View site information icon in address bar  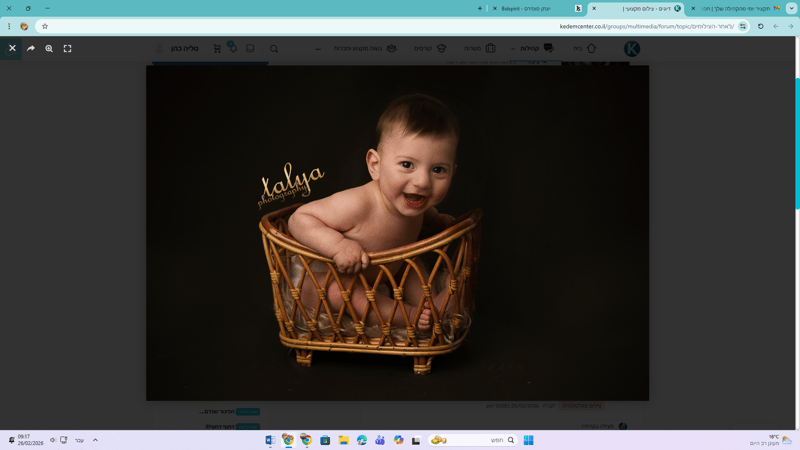[x=743, y=26]
